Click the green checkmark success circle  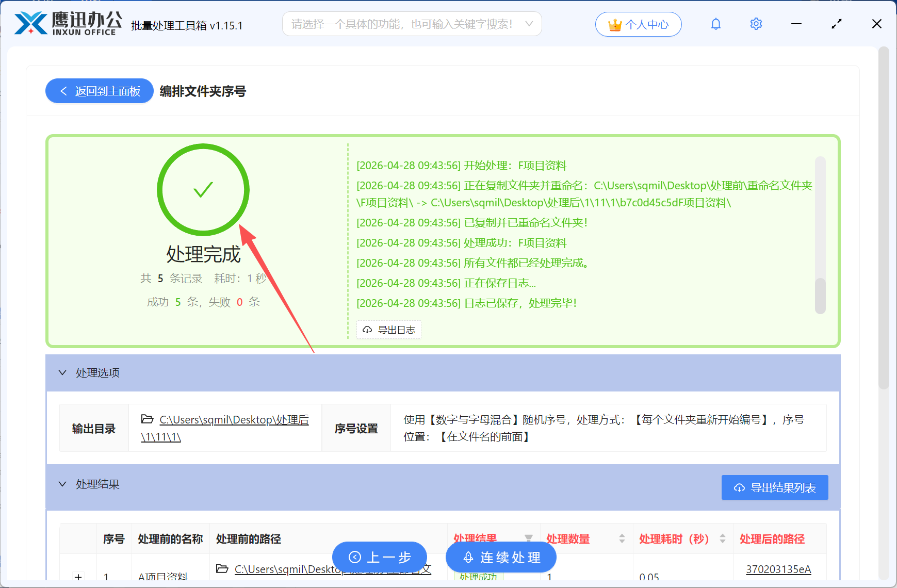tap(203, 190)
